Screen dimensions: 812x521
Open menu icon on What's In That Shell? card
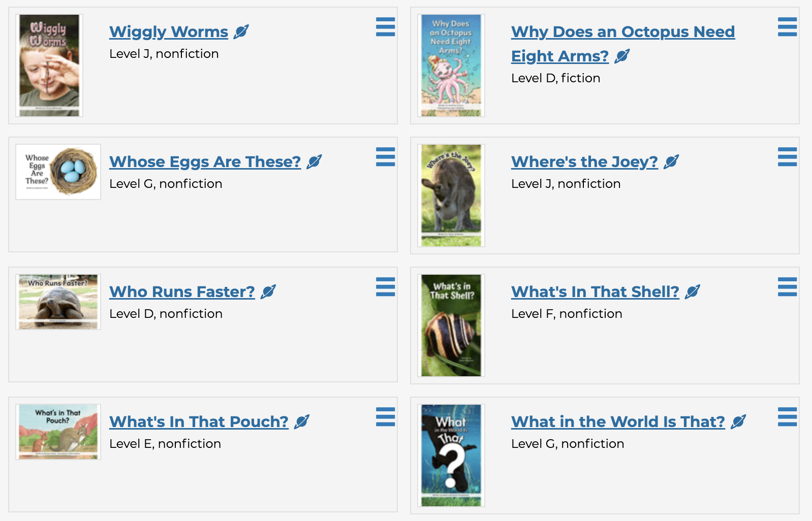(787, 287)
